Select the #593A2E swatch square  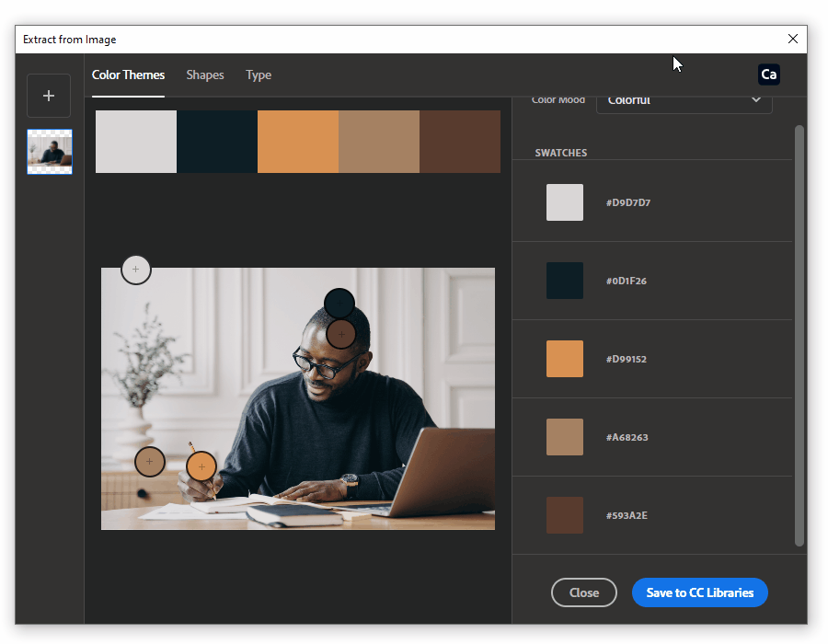(565, 514)
